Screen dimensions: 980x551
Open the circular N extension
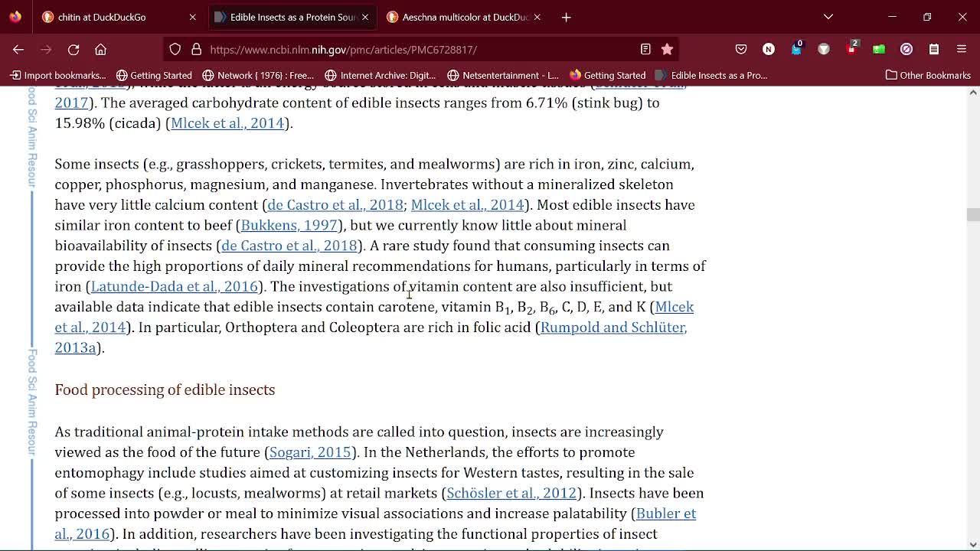pyautogui.click(x=769, y=49)
